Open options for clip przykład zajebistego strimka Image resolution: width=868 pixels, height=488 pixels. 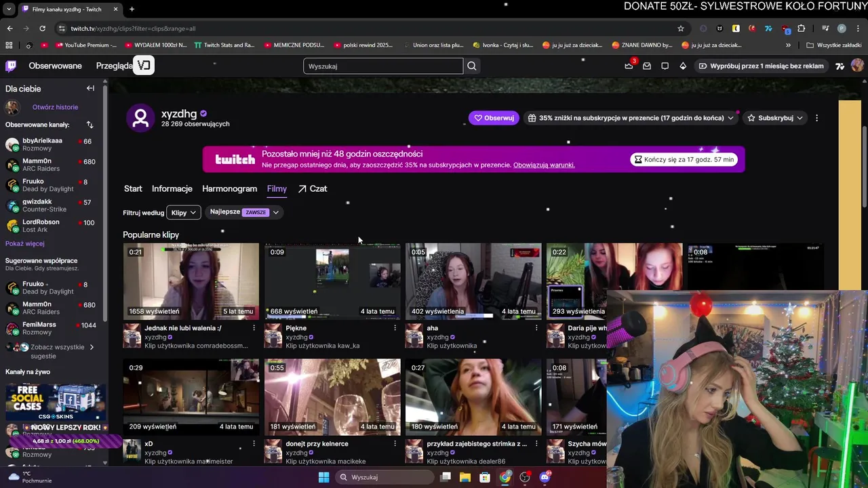click(536, 444)
